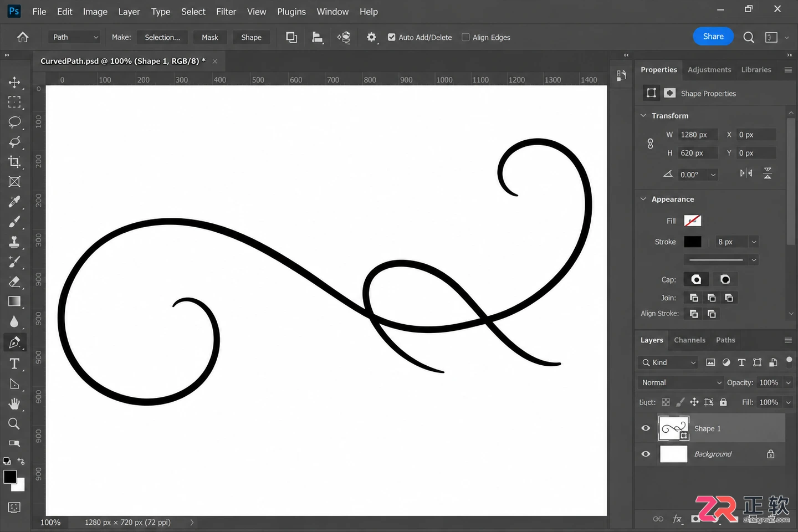Hide the Shape 1 layer
This screenshot has height=532, width=798.
click(646, 428)
